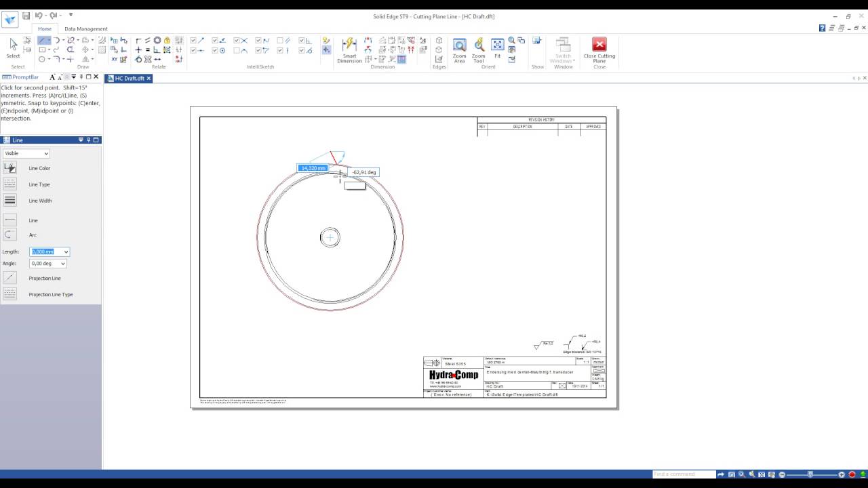Click the Redo arrow icon
The width and height of the screenshot is (868, 488).
(x=53, y=16)
